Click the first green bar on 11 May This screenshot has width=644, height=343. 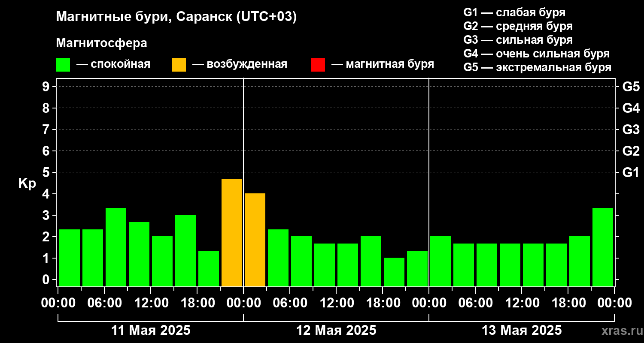[x=70, y=257]
